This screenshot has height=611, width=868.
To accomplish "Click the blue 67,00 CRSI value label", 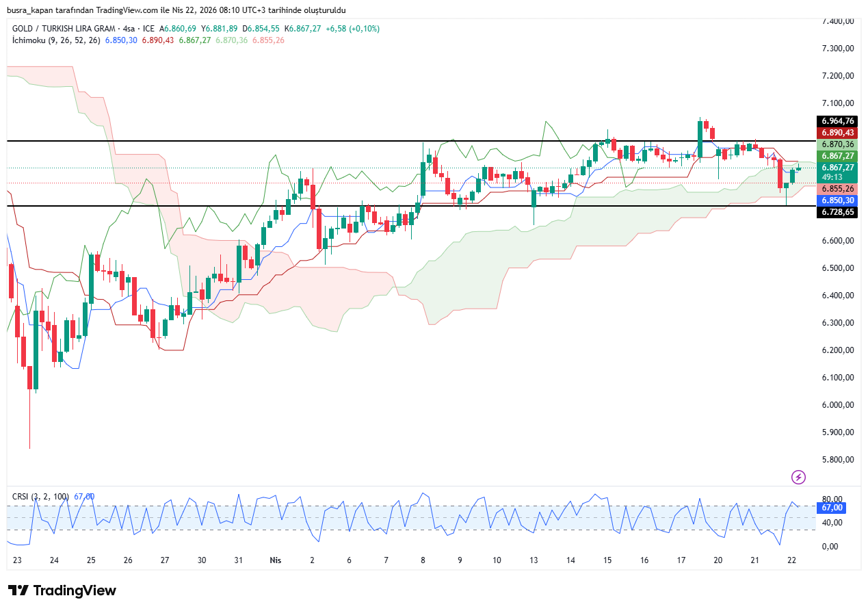I will tap(831, 508).
